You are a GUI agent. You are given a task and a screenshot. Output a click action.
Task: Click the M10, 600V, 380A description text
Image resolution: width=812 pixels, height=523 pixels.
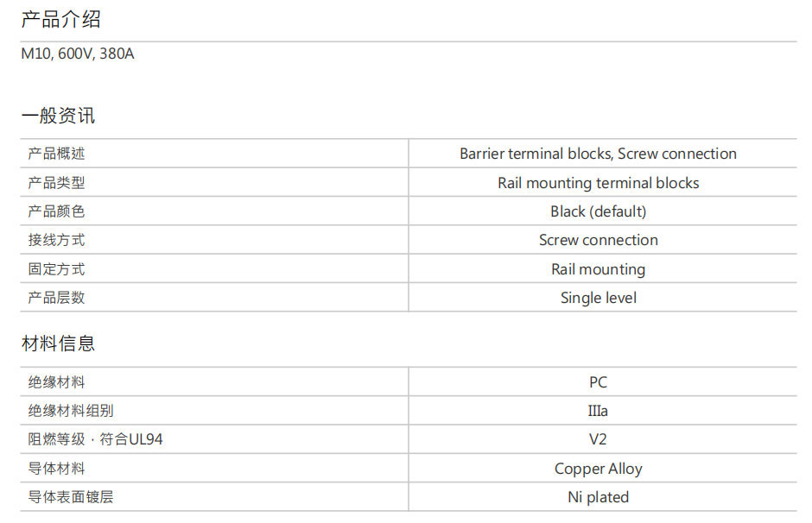[x=78, y=54]
